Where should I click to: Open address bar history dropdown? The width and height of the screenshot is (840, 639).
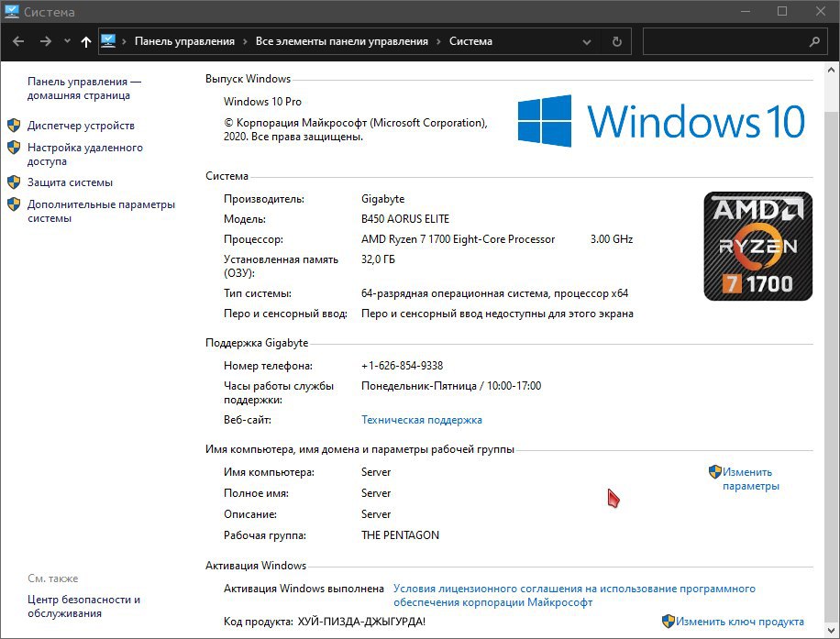click(587, 42)
